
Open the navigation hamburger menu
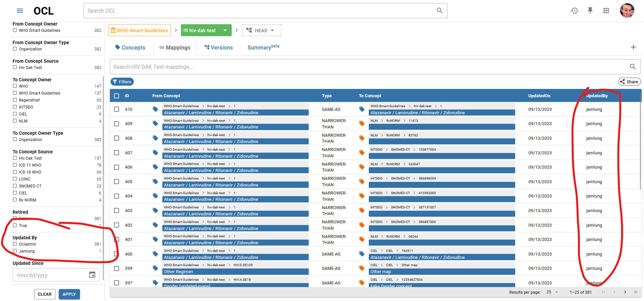[x=20, y=10]
